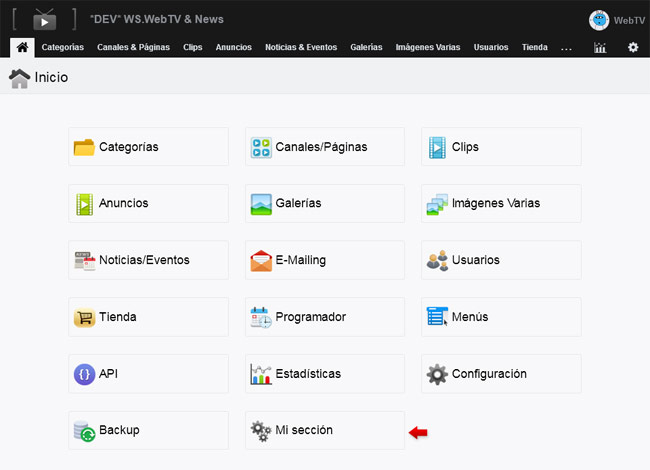650x470 pixels.
Task: Click the Inicio house icon in breadcrumb
Action: coord(19,79)
